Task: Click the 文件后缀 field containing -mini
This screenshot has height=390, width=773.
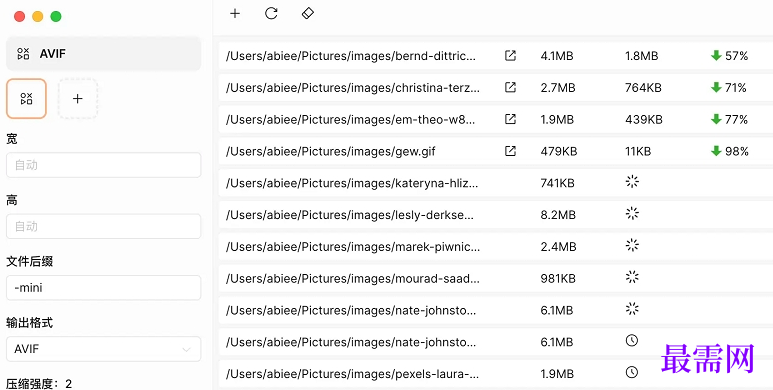Action: [x=104, y=287]
